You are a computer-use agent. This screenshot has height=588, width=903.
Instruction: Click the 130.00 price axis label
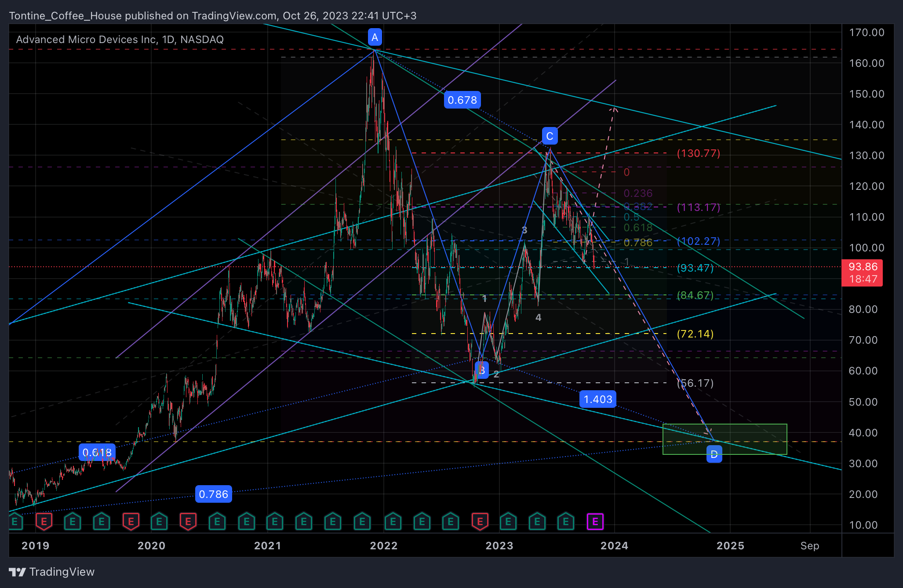click(x=867, y=156)
